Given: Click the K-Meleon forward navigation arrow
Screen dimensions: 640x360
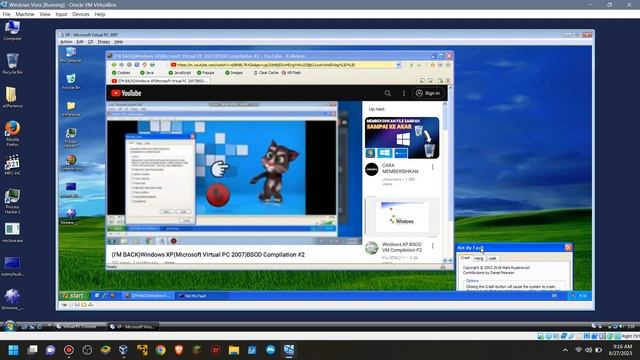Looking at the screenshot, I should 122,65.
